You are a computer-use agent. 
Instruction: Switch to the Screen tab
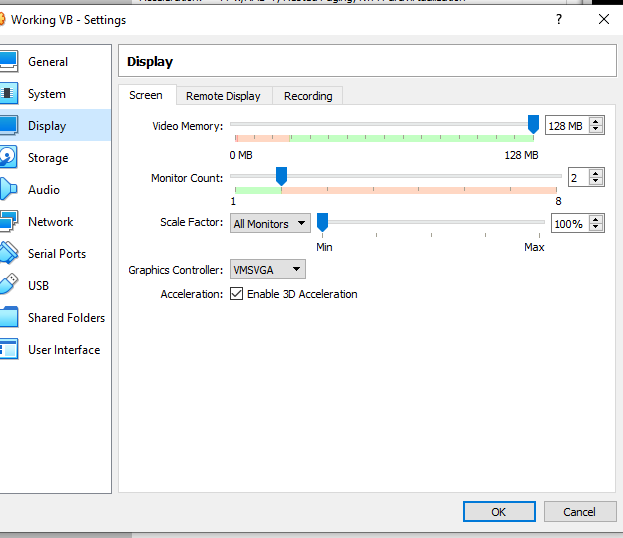(147, 95)
